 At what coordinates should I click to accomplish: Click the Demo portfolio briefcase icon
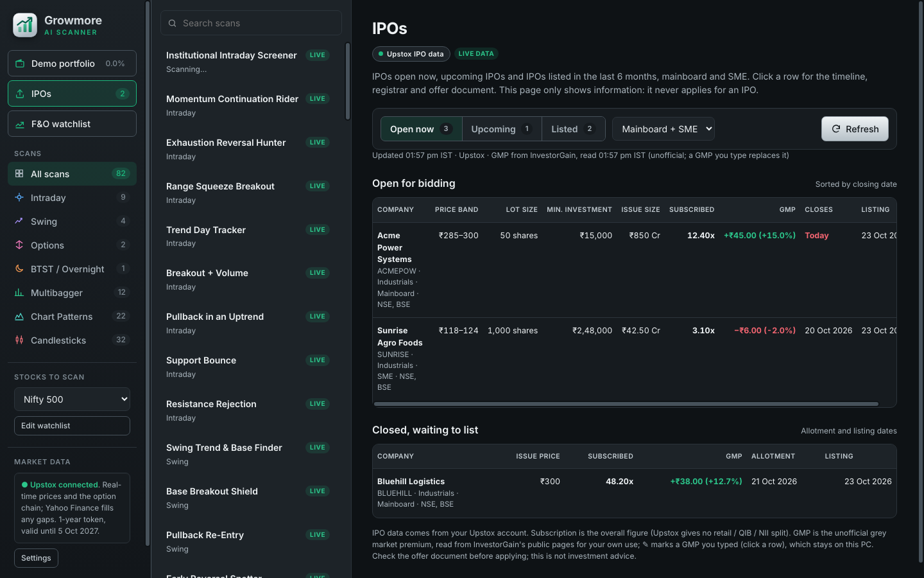[x=20, y=64]
